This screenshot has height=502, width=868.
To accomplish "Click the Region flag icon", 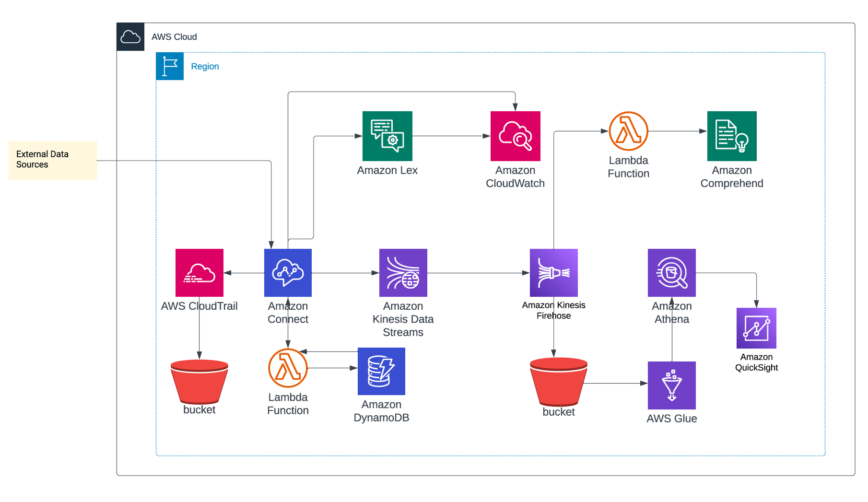I will (x=170, y=66).
